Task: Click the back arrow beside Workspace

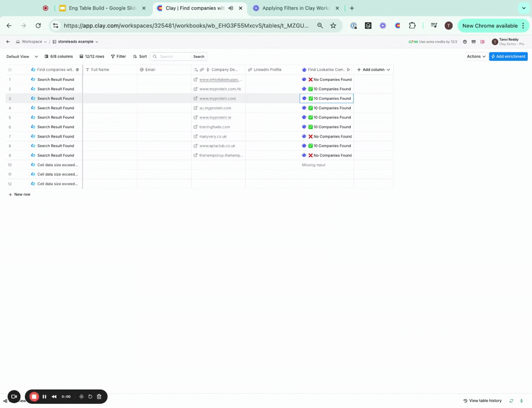Action: [x=8, y=42]
